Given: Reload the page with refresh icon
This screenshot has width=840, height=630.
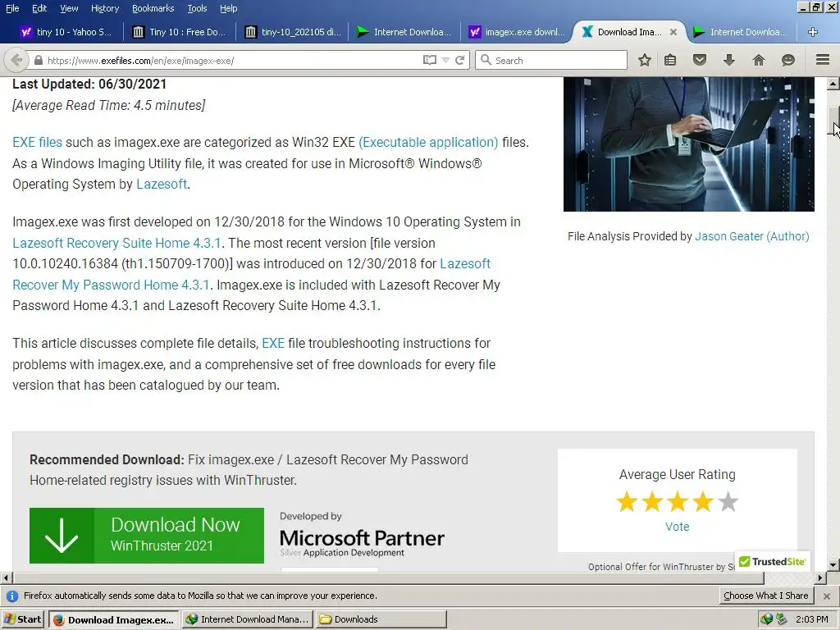Looking at the screenshot, I should pyautogui.click(x=459, y=60).
